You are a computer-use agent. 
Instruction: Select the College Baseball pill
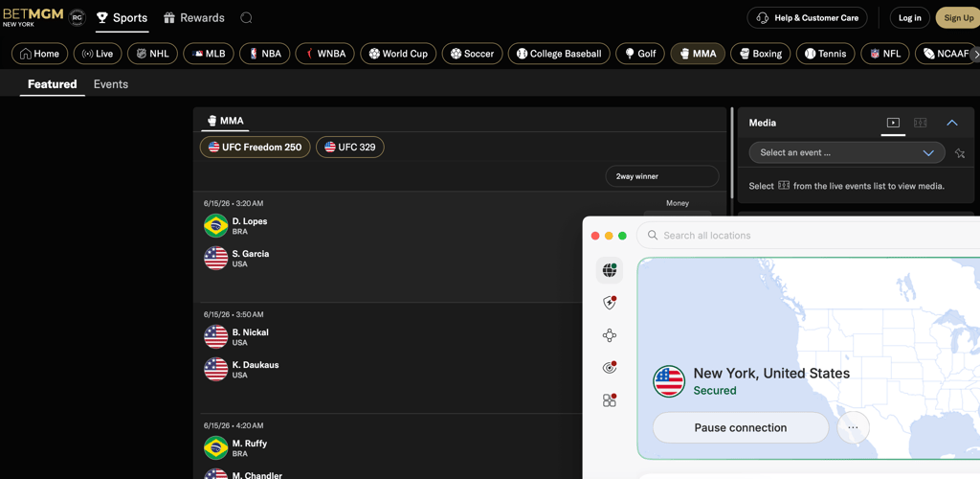(x=559, y=54)
